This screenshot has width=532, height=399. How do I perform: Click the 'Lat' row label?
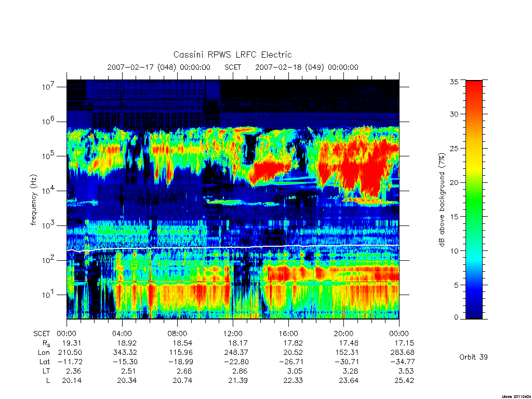(x=45, y=362)
